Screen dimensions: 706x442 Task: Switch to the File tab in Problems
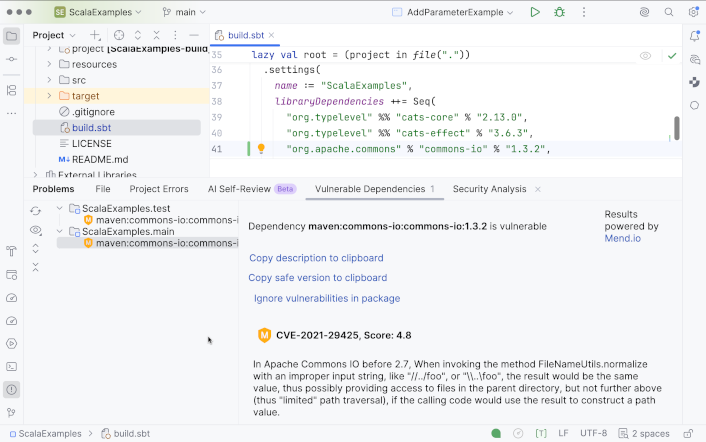(103, 189)
